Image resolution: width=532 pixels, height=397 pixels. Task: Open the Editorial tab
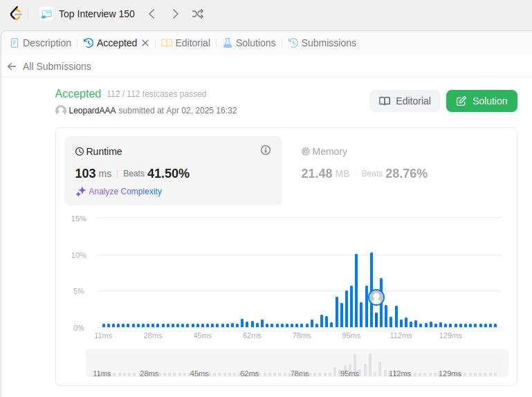[185, 43]
